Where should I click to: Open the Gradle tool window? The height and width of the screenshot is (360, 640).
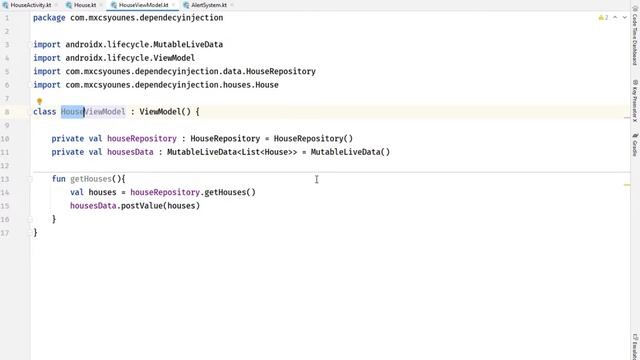(x=635, y=144)
